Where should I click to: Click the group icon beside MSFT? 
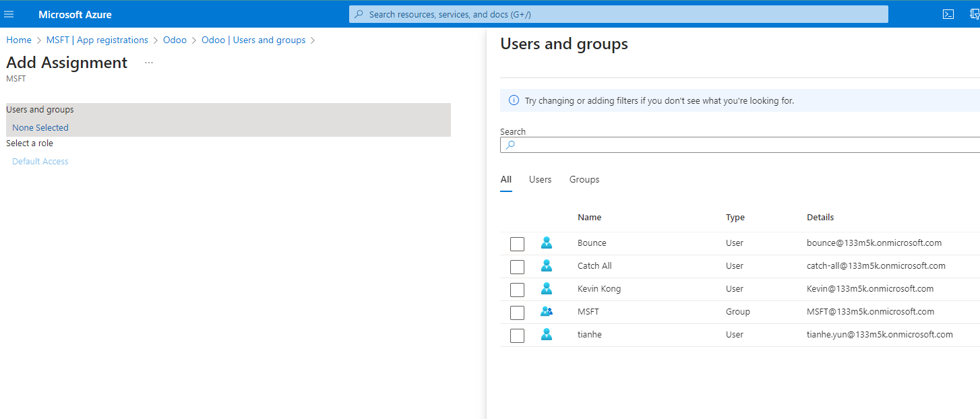547,312
